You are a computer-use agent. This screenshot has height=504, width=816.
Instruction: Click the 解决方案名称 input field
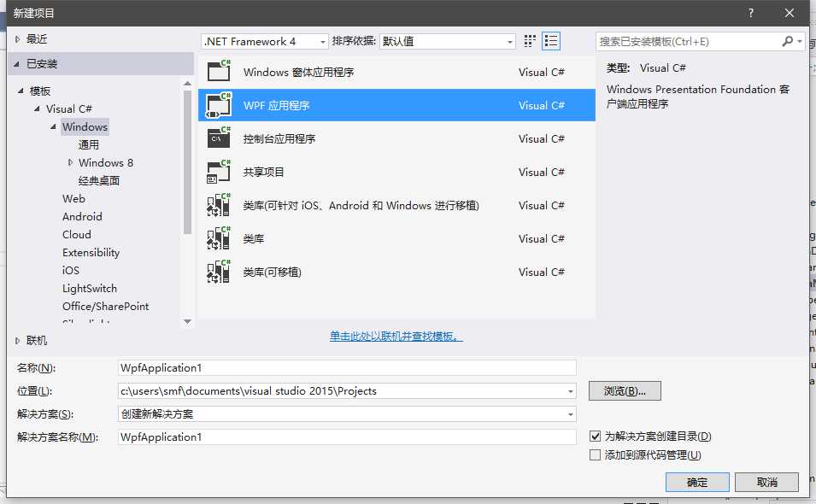[x=347, y=437]
